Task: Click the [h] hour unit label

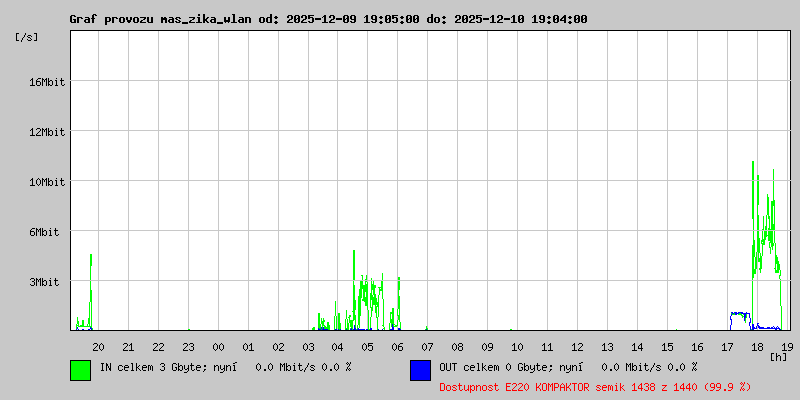Action: click(x=779, y=356)
